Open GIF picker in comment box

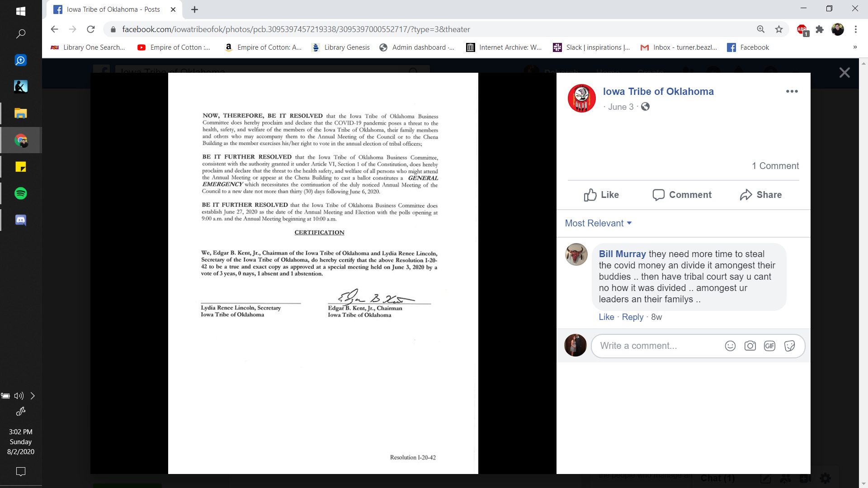[769, 346]
